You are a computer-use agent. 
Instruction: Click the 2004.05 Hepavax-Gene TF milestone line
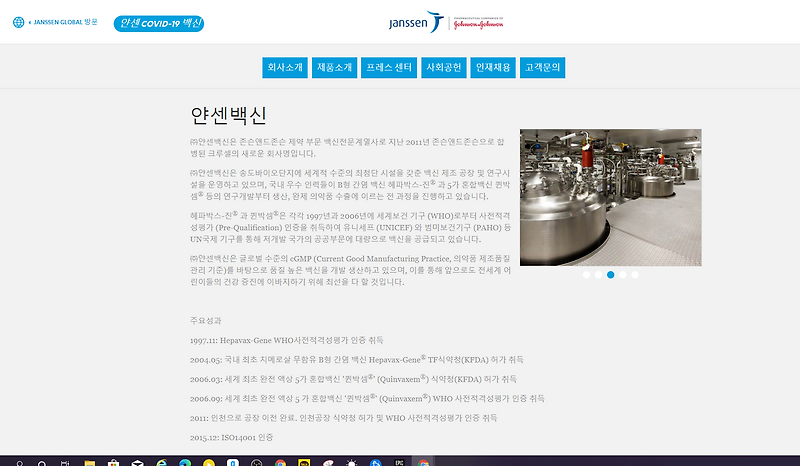[x=357, y=359]
